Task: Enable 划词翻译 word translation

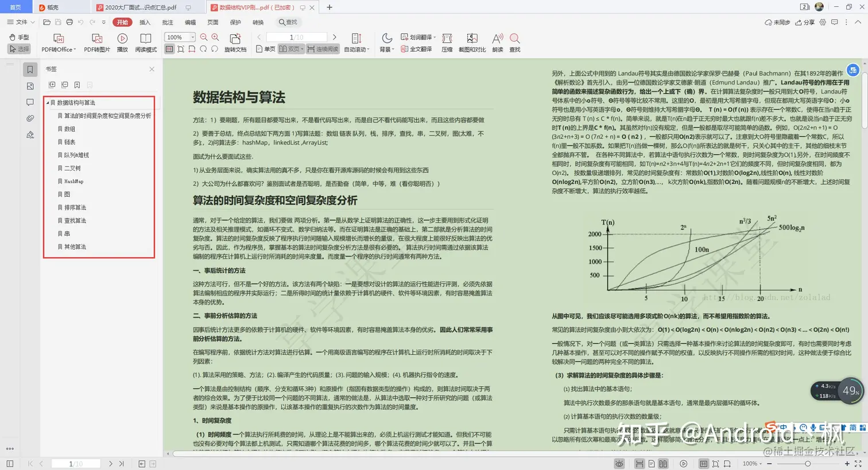Action: point(418,37)
